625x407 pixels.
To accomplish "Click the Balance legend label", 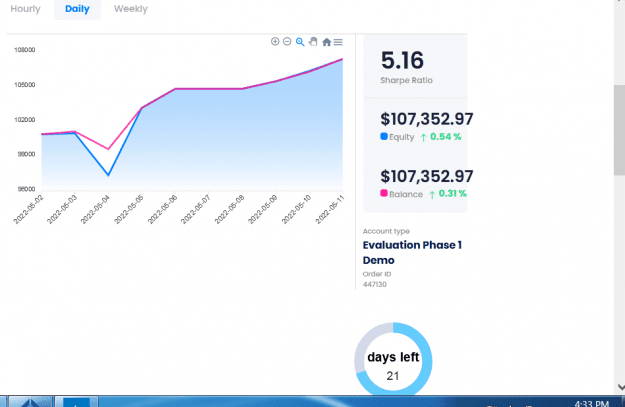I will 406,194.
